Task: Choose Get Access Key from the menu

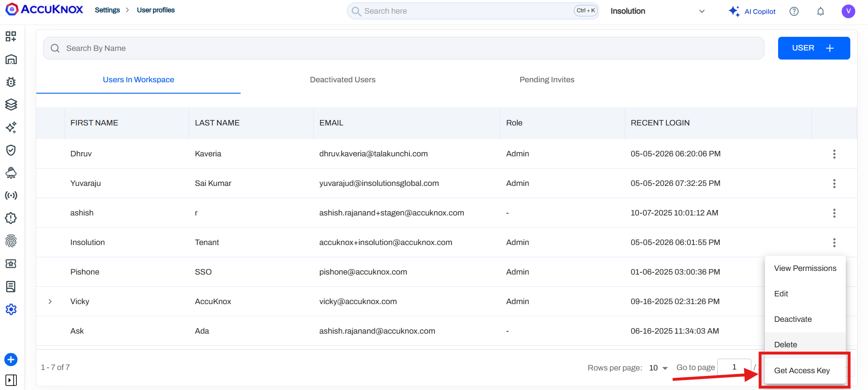Action: (x=805, y=370)
